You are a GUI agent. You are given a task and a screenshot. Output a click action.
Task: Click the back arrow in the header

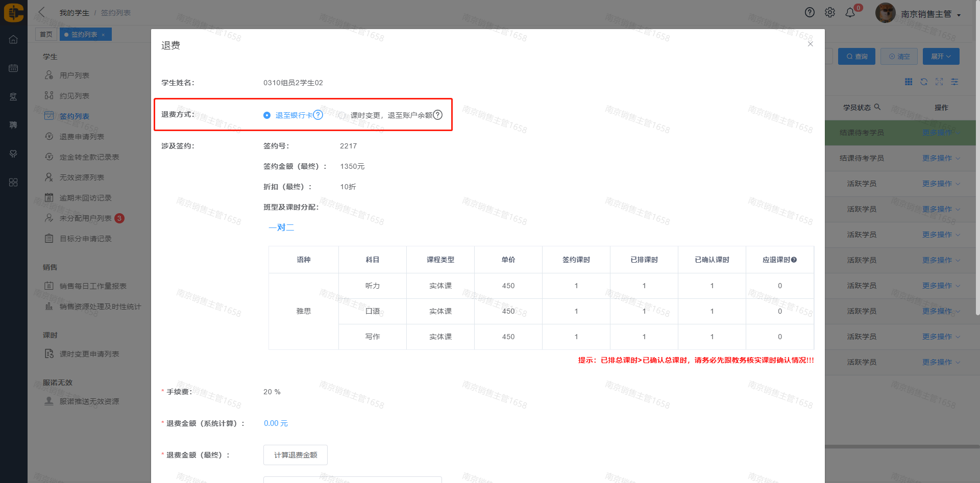pyautogui.click(x=42, y=12)
